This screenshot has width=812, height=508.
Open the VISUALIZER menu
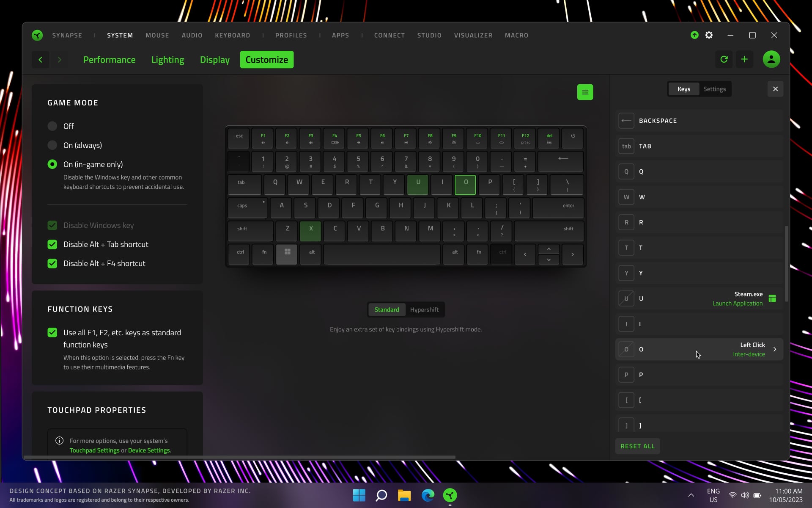[473, 35]
